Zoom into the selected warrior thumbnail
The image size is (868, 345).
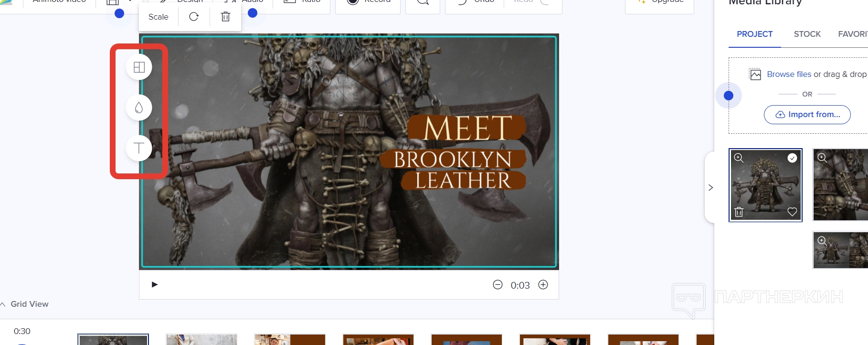(739, 158)
